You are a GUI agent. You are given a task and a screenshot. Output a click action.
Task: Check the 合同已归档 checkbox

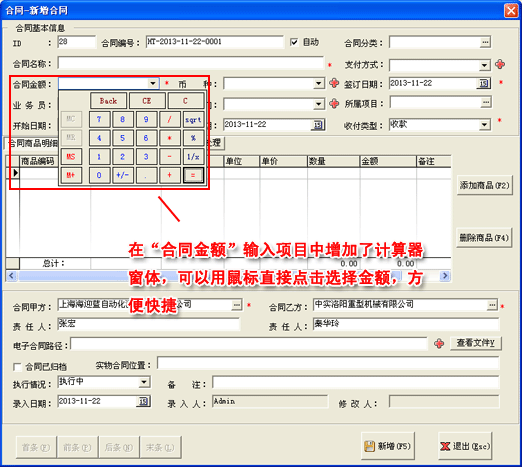click(x=17, y=367)
